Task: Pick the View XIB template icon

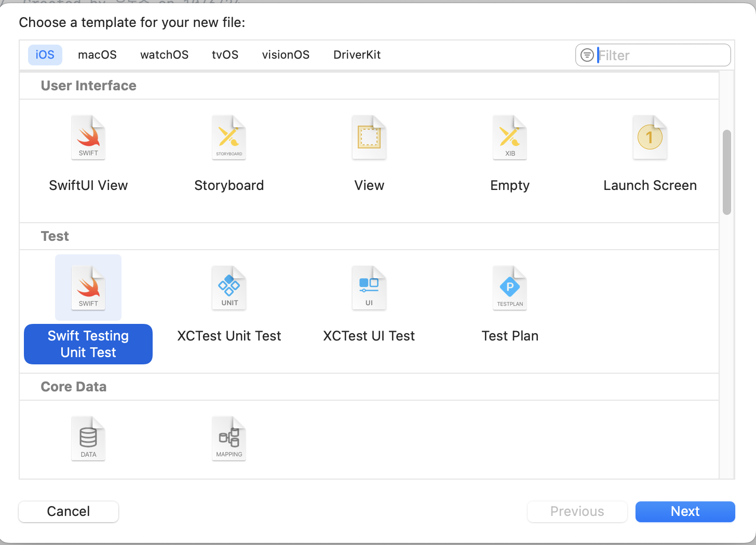Action: (x=369, y=138)
